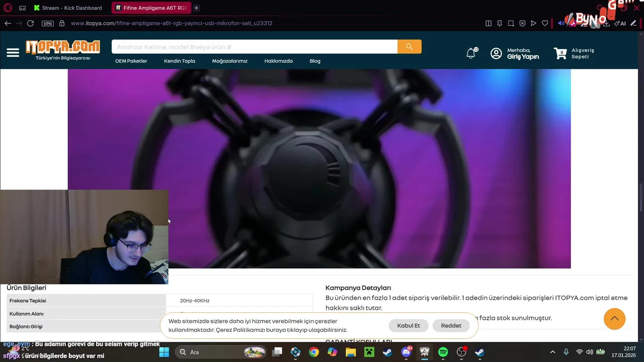Open the Wi-Fi network tray icon
The width and height of the screenshot is (644, 362).
coord(579,352)
